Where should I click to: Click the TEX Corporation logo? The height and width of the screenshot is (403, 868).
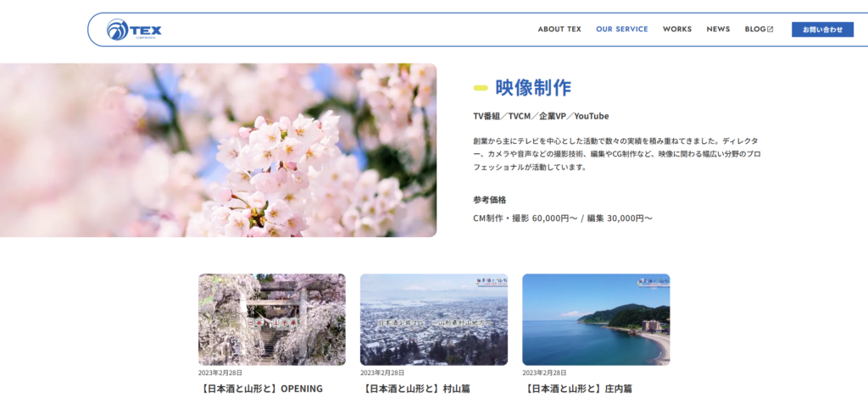coord(134,30)
